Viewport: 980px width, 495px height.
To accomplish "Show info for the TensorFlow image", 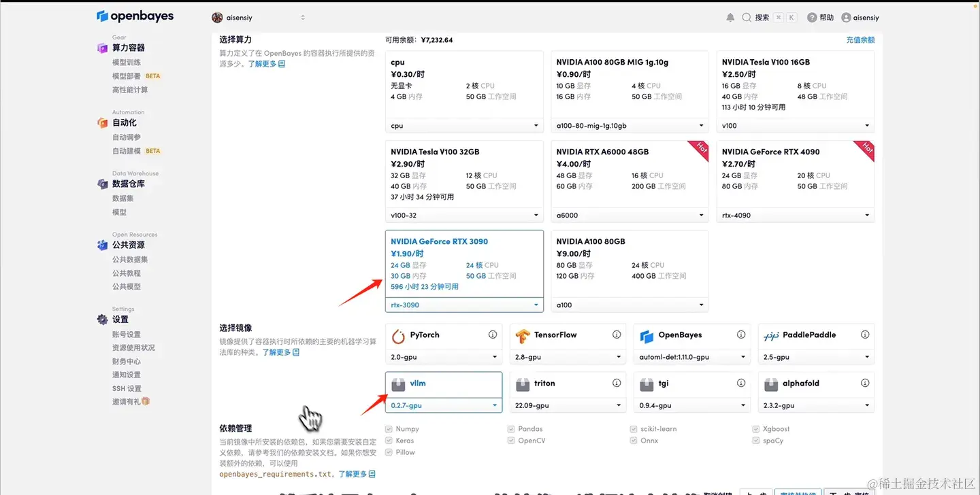I will point(617,335).
